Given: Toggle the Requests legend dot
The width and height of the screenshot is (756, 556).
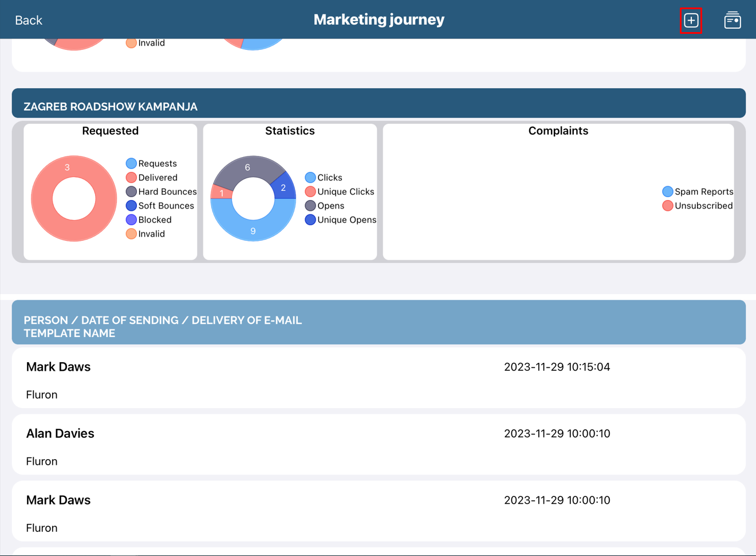Looking at the screenshot, I should (x=131, y=164).
